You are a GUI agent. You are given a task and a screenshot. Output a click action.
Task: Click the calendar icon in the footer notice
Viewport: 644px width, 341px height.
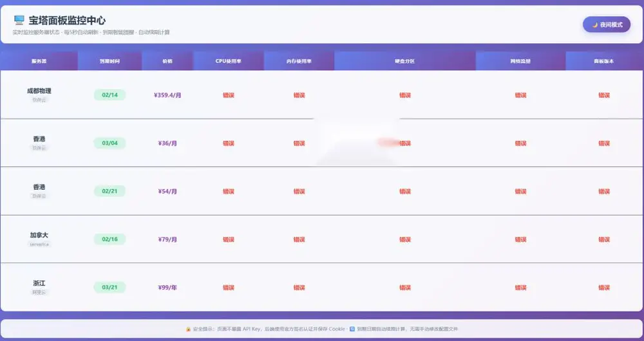click(x=352, y=329)
